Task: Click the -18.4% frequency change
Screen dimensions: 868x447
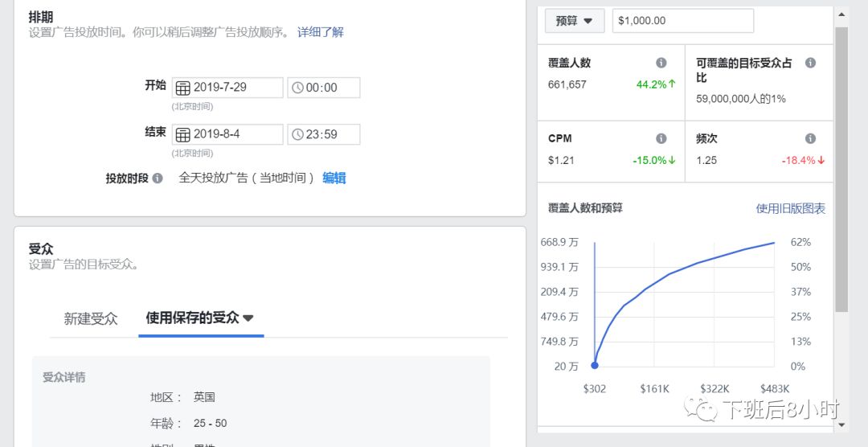Action: pos(803,161)
